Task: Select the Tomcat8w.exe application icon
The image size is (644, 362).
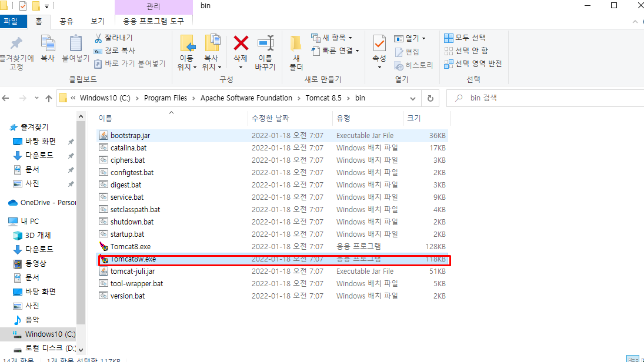Action: tap(104, 259)
